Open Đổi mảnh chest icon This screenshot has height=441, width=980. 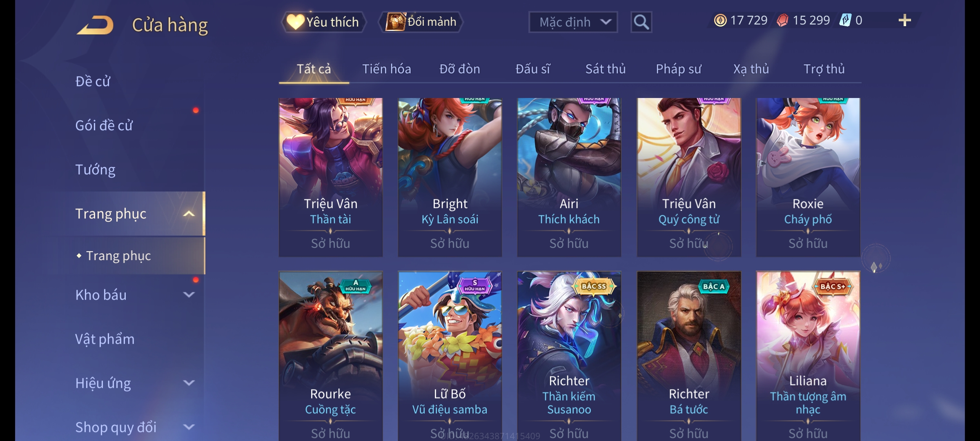click(395, 22)
